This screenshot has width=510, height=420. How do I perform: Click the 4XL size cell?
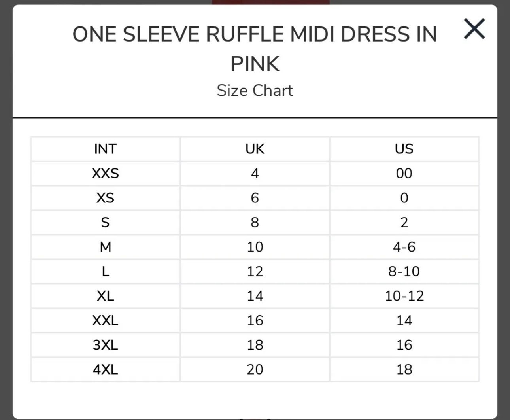(x=106, y=370)
